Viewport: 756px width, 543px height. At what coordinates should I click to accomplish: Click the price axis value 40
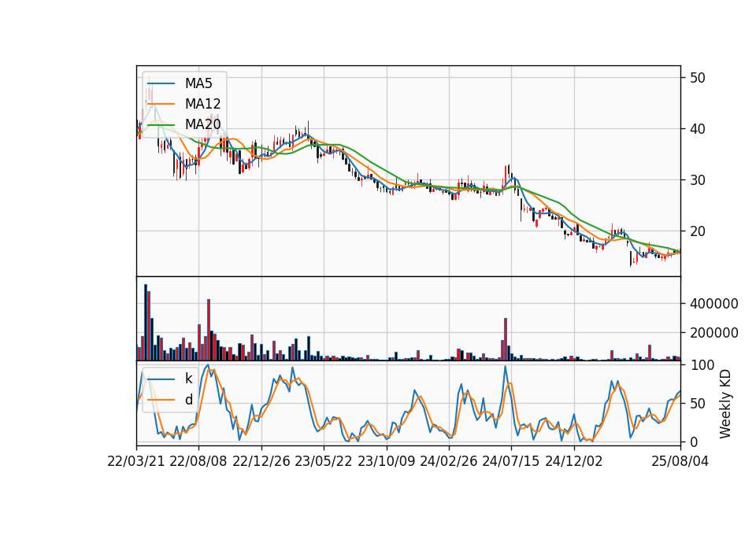[697, 128]
